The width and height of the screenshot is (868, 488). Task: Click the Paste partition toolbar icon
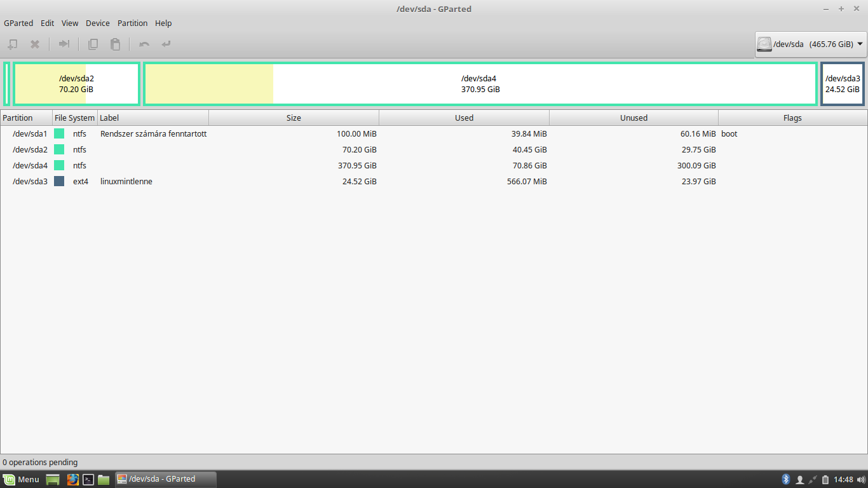tap(115, 44)
